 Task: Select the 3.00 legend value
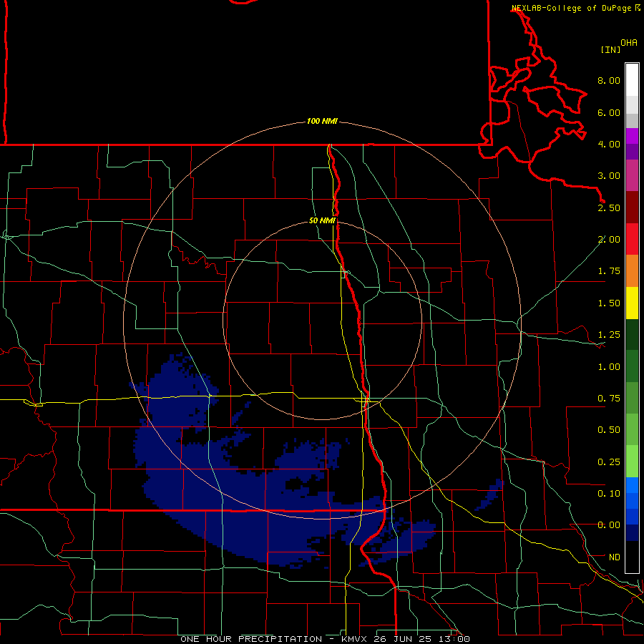609,176
